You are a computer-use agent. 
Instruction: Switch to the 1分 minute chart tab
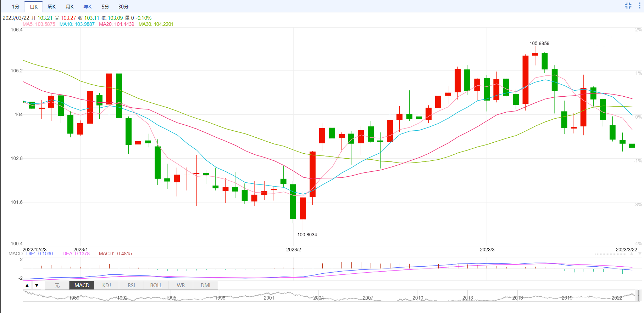click(16, 7)
